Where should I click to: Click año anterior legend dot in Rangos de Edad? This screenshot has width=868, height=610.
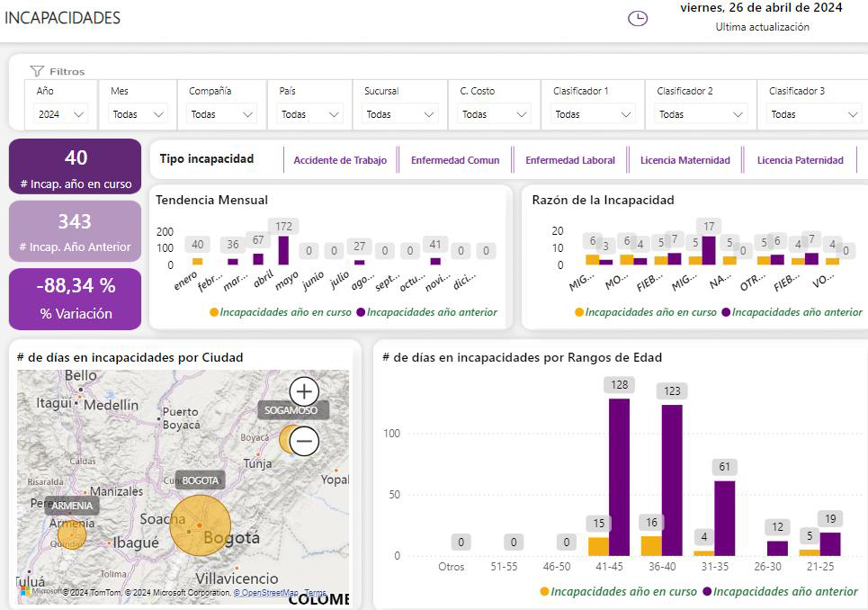pyautogui.click(x=707, y=591)
